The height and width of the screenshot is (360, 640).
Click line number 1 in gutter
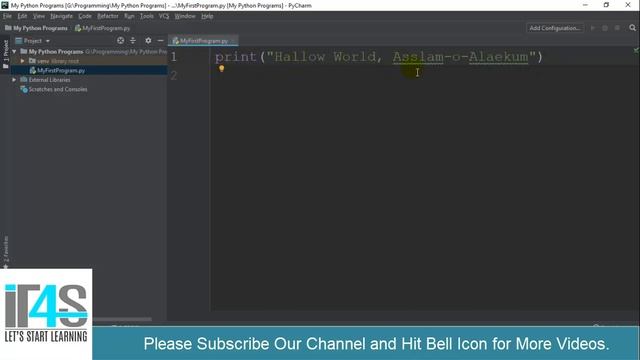tap(174, 57)
